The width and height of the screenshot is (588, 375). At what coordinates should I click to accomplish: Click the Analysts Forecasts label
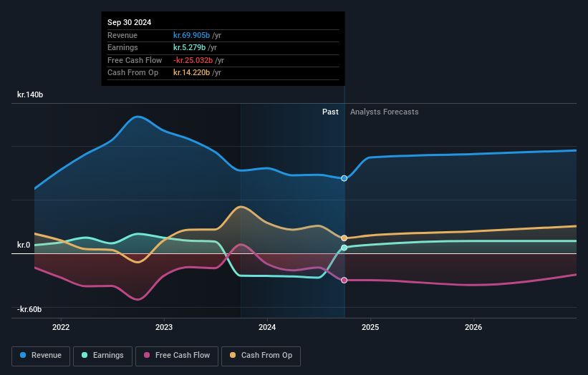point(385,112)
